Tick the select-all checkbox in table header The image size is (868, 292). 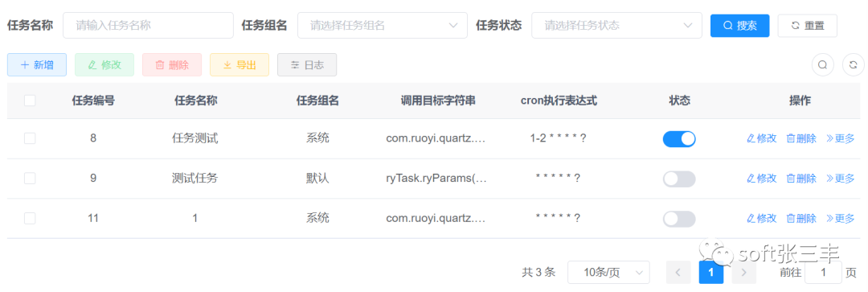(30, 101)
